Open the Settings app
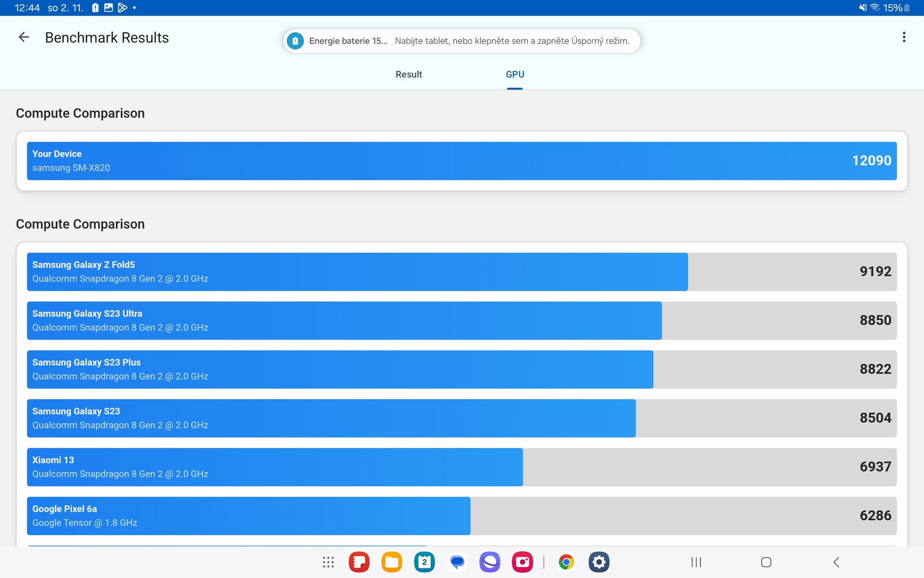Screen dimensions: 924x578 (599, 562)
